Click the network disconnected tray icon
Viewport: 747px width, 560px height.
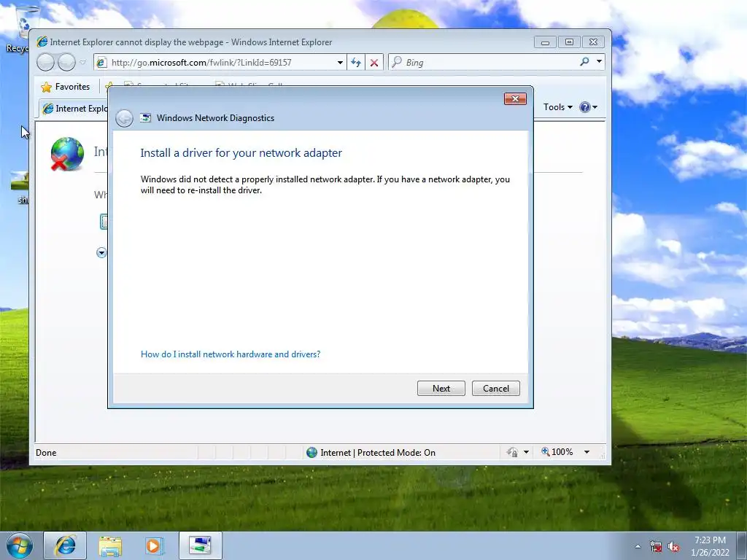click(x=656, y=546)
